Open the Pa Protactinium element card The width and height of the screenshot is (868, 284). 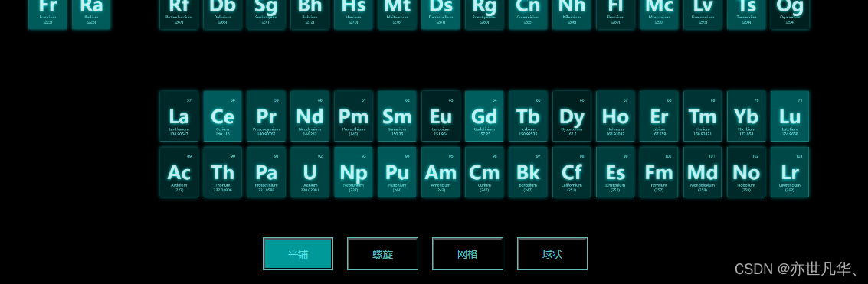pyautogui.click(x=267, y=172)
